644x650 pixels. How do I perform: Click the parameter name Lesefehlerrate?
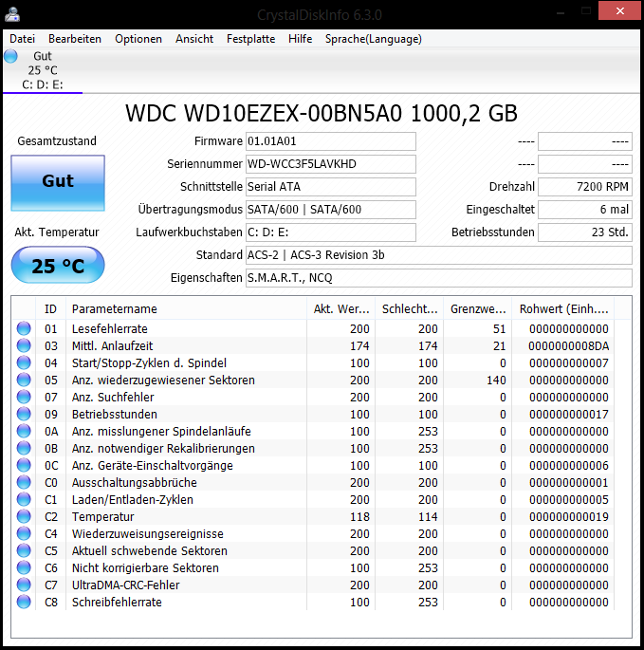pyautogui.click(x=110, y=328)
